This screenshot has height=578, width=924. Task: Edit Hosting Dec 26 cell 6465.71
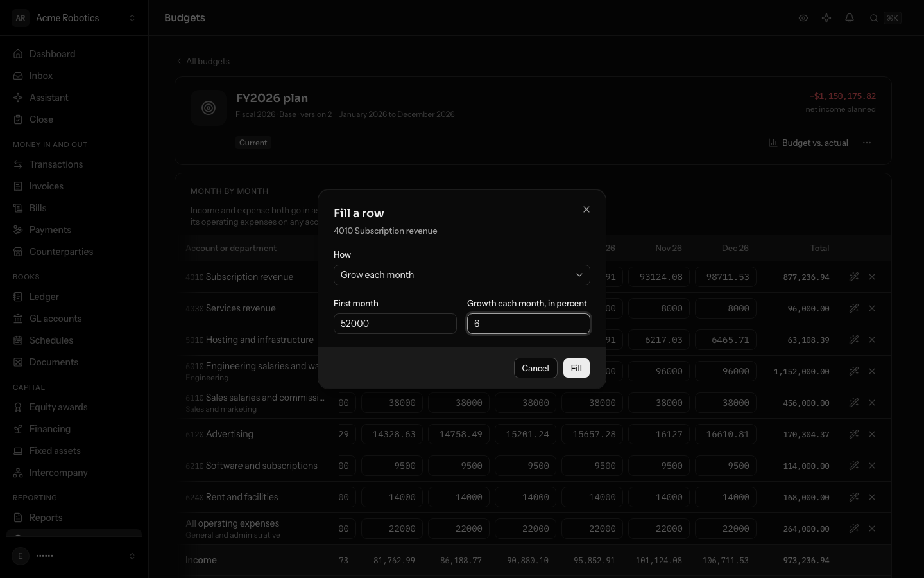[x=726, y=340]
